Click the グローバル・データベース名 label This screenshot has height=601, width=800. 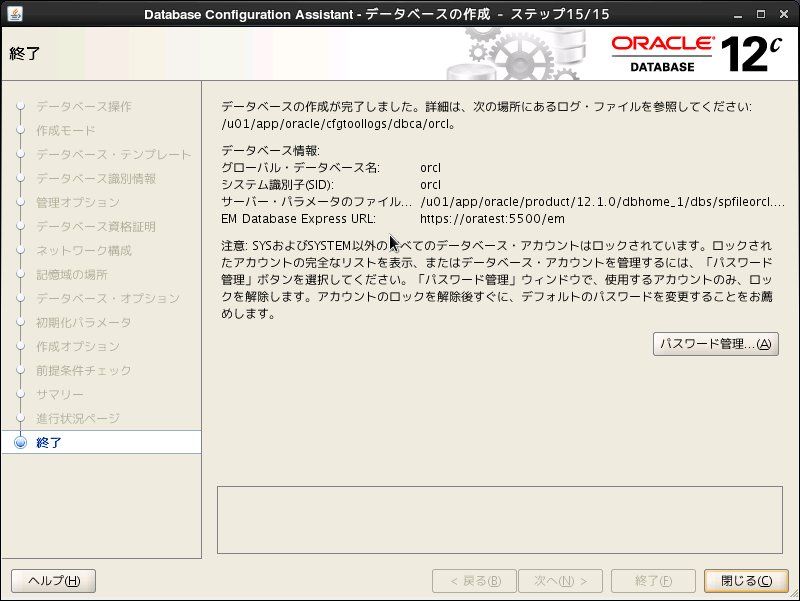(x=301, y=168)
